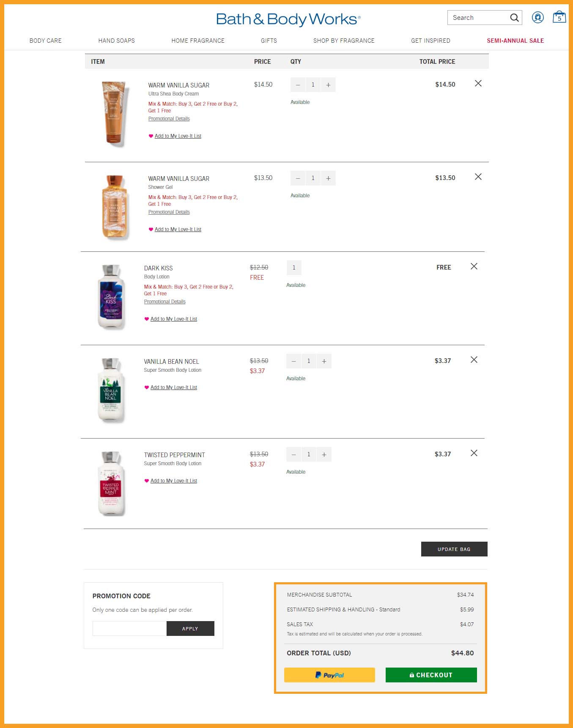The height and width of the screenshot is (728, 573).
Task: Remove Warm Vanilla Sugar Body Cream item
Action: (478, 84)
